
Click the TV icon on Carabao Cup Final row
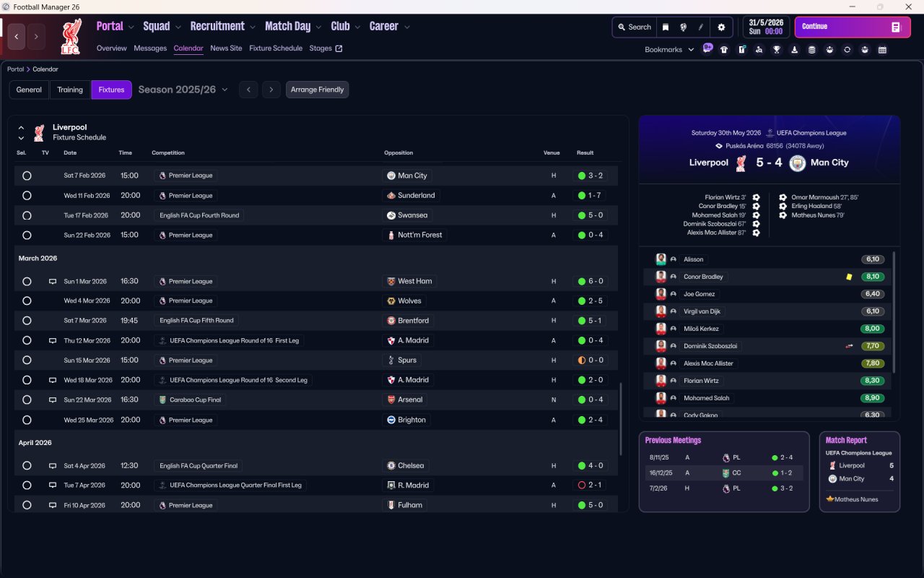click(52, 400)
